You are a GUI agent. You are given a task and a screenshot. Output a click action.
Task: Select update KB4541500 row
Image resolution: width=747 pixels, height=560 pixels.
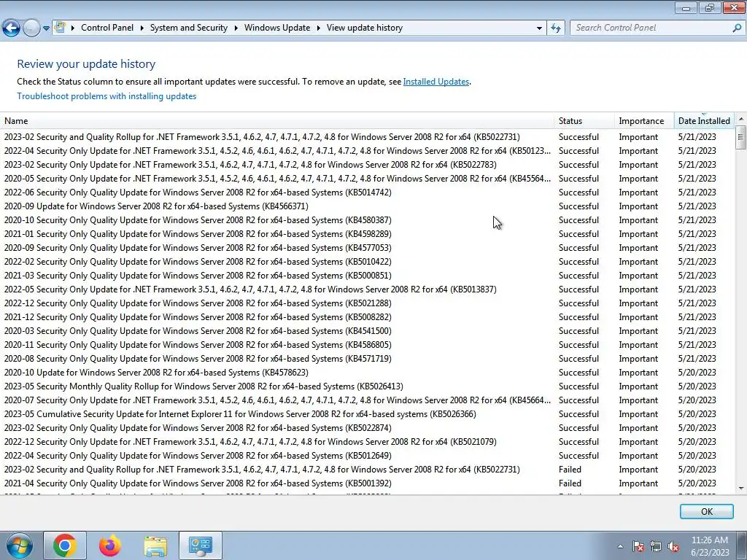(367, 331)
